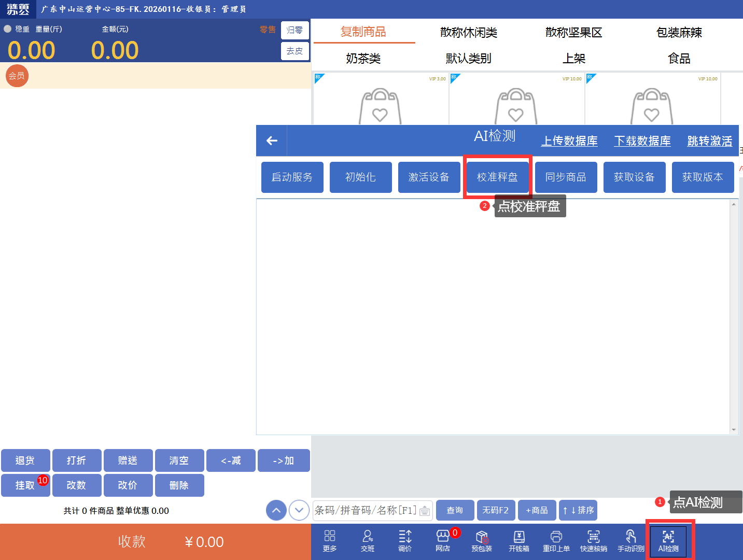Click the barcode/pinyin/name search input field

pyautogui.click(x=366, y=510)
